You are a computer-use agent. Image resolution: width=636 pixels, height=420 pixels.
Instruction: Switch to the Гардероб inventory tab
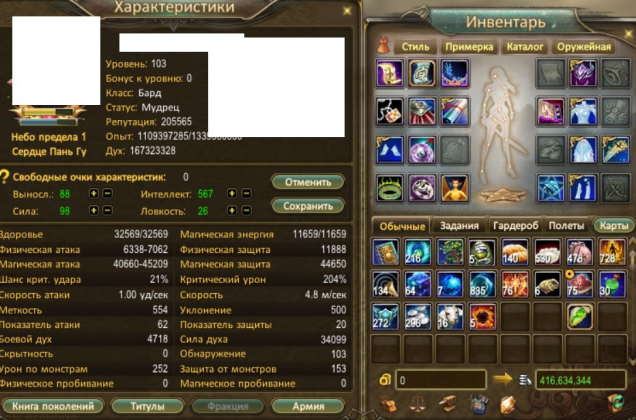point(516,226)
